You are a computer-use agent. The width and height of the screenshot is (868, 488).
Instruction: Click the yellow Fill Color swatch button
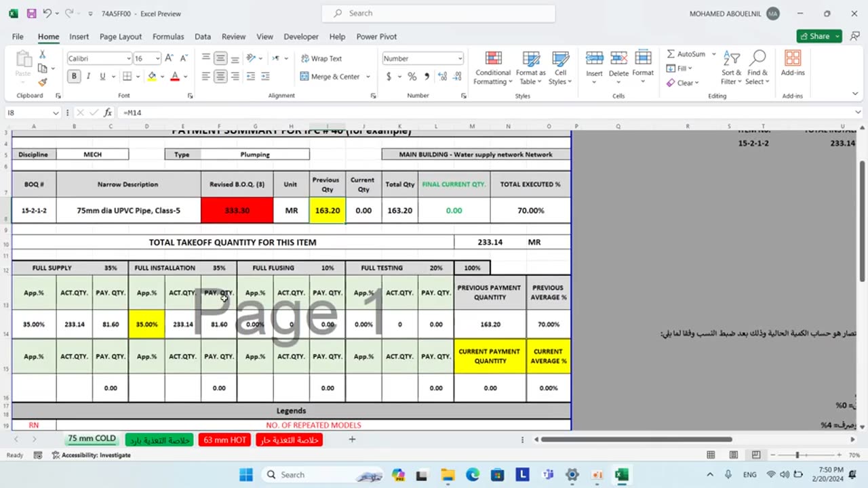(152, 77)
